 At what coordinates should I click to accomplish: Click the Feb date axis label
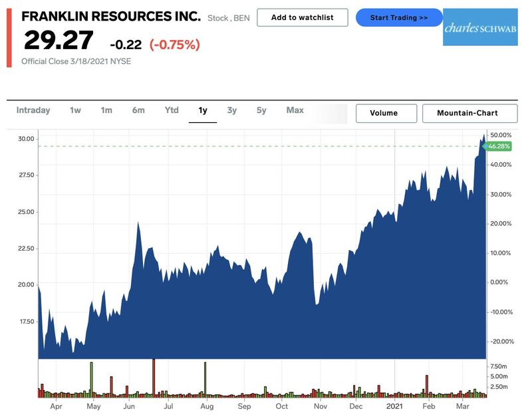click(429, 407)
